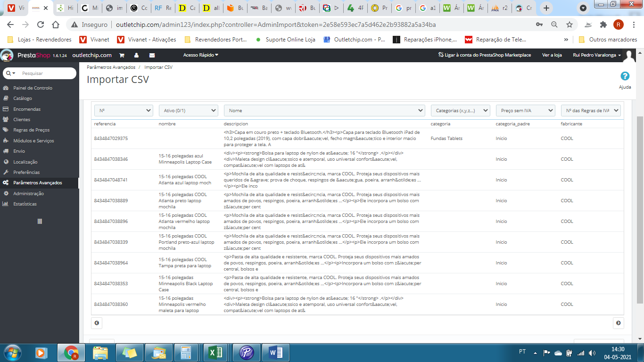Click outletchip.com shop name link
The image size is (644, 362).
coord(92,55)
